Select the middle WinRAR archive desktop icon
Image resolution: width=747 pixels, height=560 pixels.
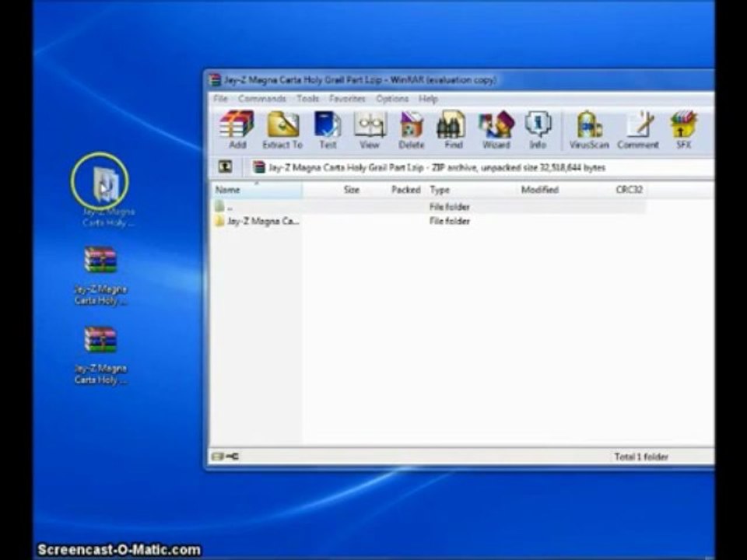100,260
